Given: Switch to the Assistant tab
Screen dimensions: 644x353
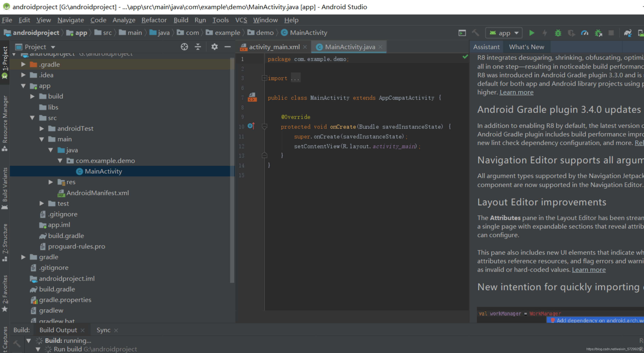Looking at the screenshot, I should pos(486,47).
